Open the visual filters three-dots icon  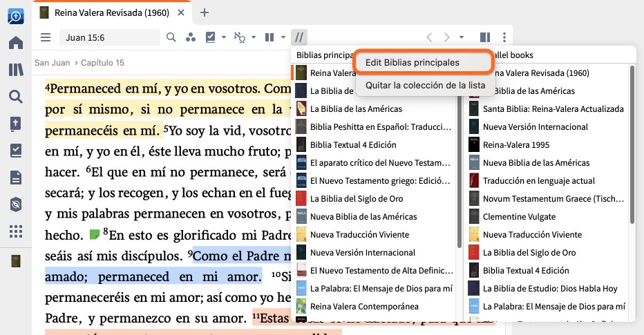click(190, 37)
